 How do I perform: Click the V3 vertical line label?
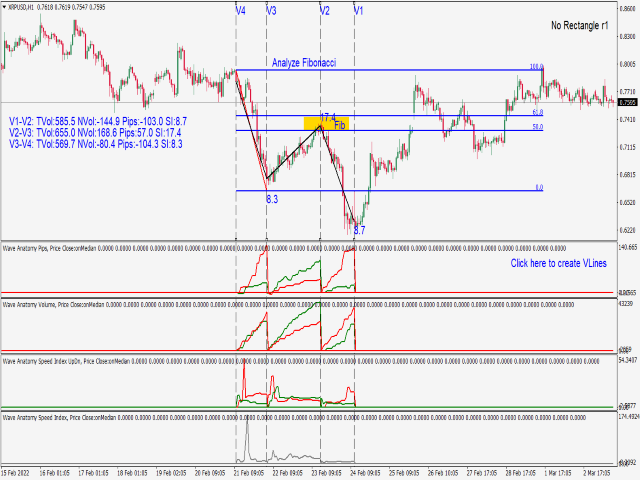[x=271, y=11]
